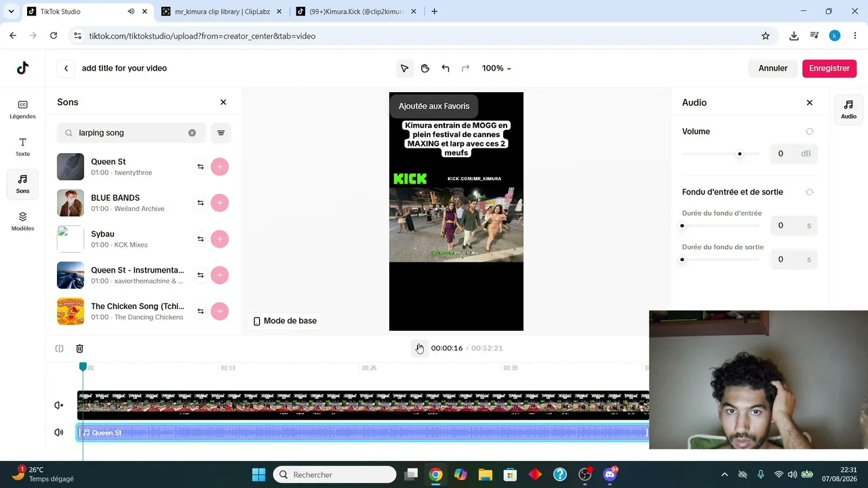Click the Volume dB value field
868x488 pixels.
793,154
